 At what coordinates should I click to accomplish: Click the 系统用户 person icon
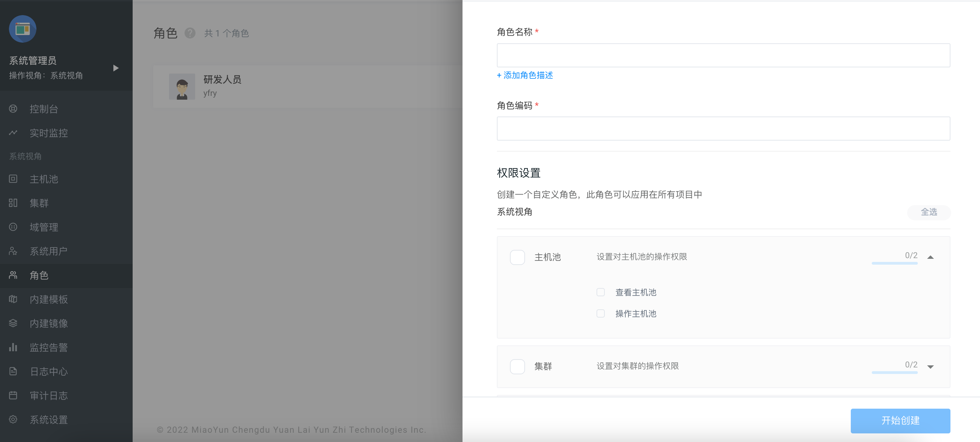tap(13, 251)
